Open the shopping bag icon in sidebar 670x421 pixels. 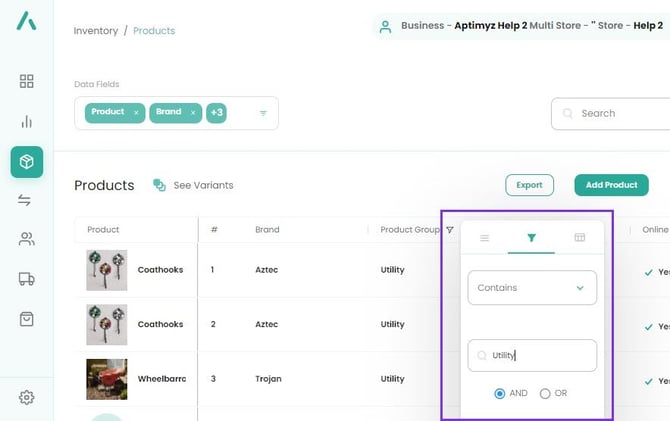pyautogui.click(x=27, y=319)
